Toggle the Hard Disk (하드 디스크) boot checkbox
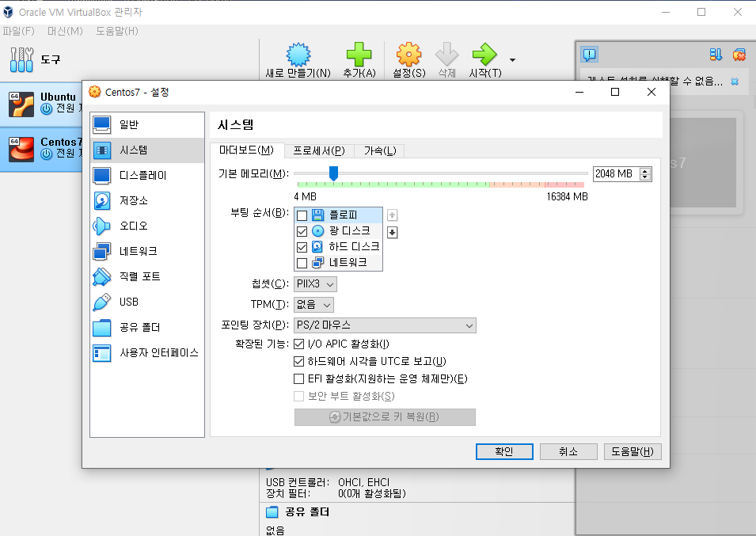The width and height of the screenshot is (756, 536). coord(302,247)
